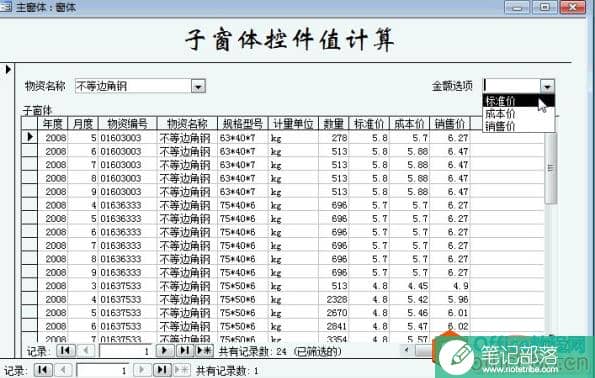Toggle the 金额选项 dropdown arrow
The image size is (595, 378).
click(x=547, y=86)
